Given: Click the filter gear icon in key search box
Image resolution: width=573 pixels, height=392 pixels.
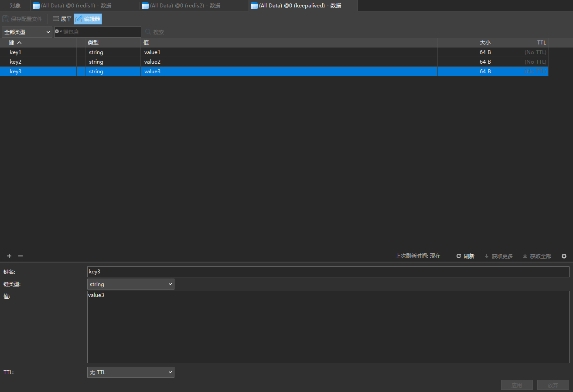Looking at the screenshot, I should [x=58, y=32].
